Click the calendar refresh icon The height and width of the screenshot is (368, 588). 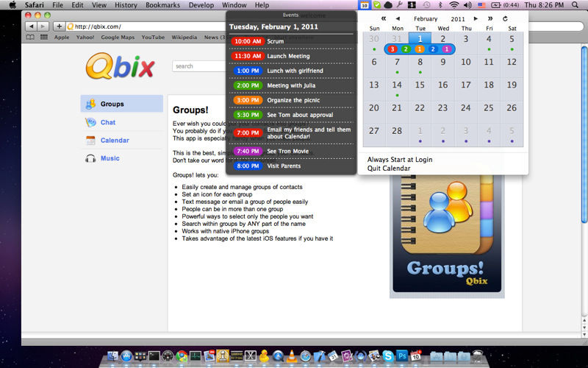(505, 18)
